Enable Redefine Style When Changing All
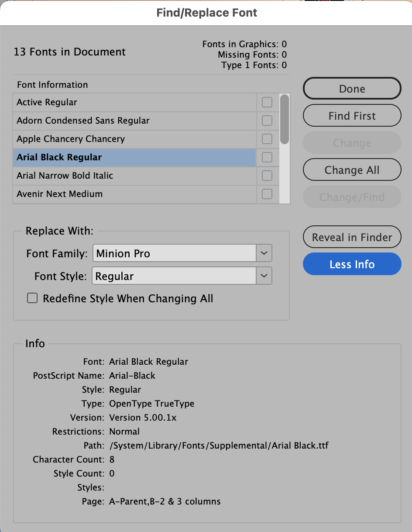Image resolution: width=412 pixels, height=532 pixels. pyautogui.click(x=32, y=297)
